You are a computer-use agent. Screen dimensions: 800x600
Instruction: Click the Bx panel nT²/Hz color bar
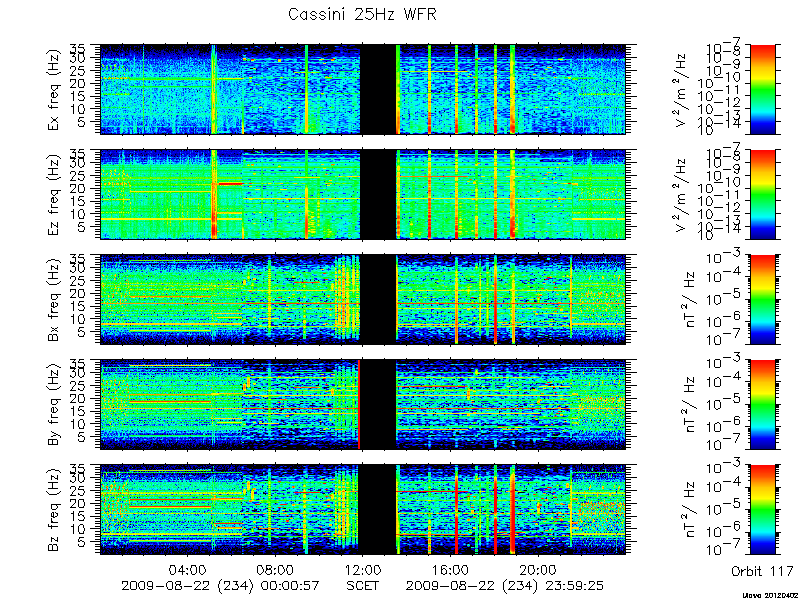click(x=762, y=299)
